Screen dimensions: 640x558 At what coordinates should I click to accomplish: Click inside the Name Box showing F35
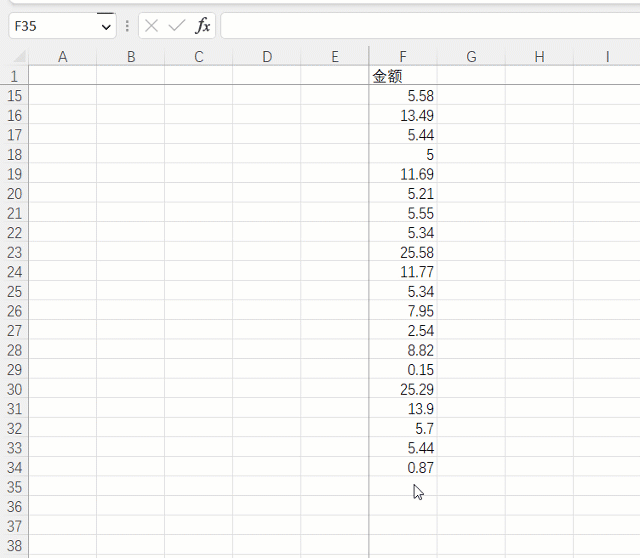(x=52, y=26)
